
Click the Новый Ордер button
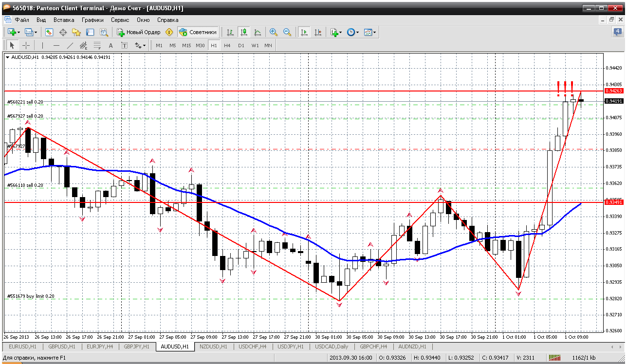point(139,32)
